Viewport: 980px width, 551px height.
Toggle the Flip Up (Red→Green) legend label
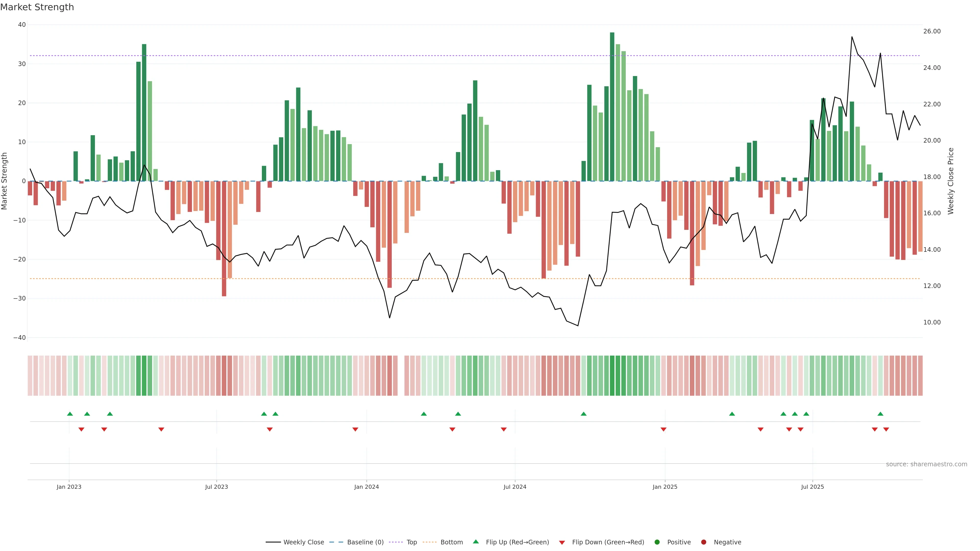point(517,542)
